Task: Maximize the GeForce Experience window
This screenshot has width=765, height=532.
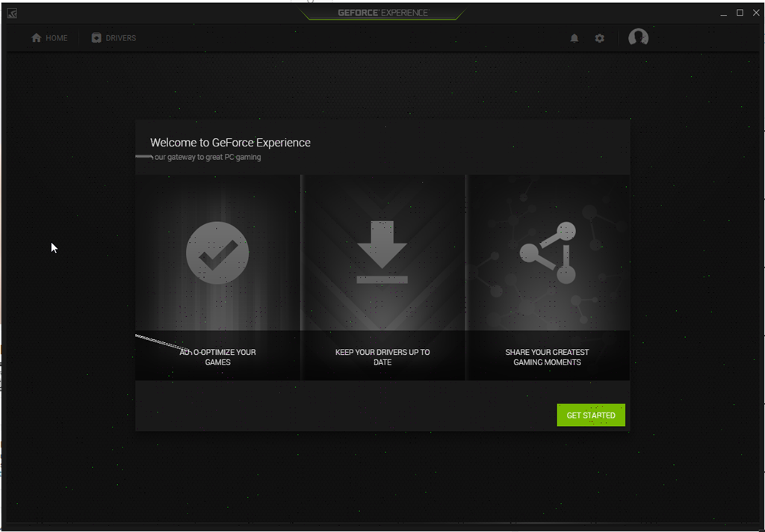Action: click(x=740, y=12)
